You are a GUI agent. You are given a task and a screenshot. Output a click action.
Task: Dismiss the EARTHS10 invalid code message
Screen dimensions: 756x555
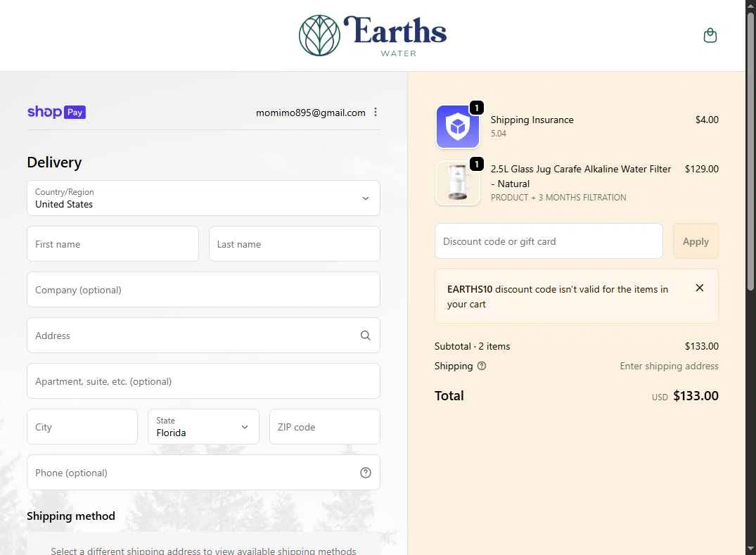(700, 288)
